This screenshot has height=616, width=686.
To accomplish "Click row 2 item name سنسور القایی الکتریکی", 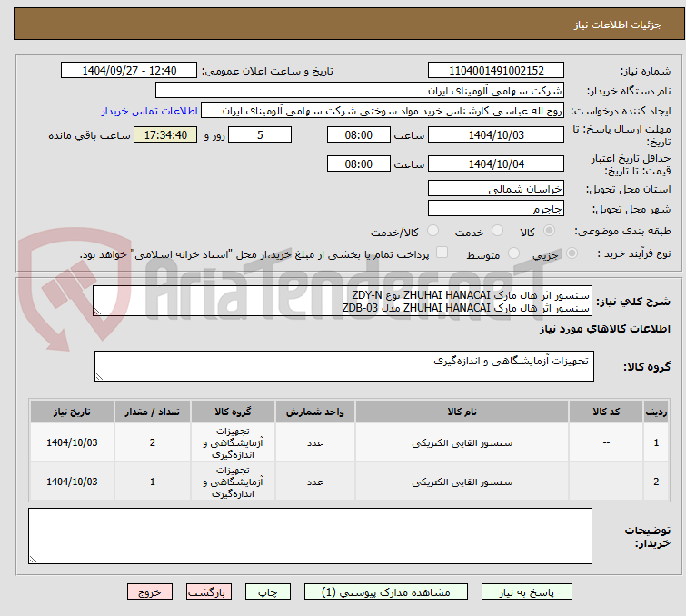I will tap(462, 482).
